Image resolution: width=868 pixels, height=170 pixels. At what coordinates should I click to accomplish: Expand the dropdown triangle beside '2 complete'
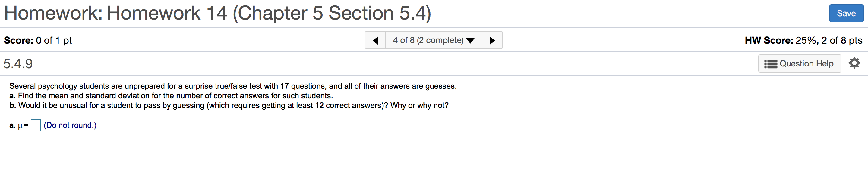[x=470, y=41]
